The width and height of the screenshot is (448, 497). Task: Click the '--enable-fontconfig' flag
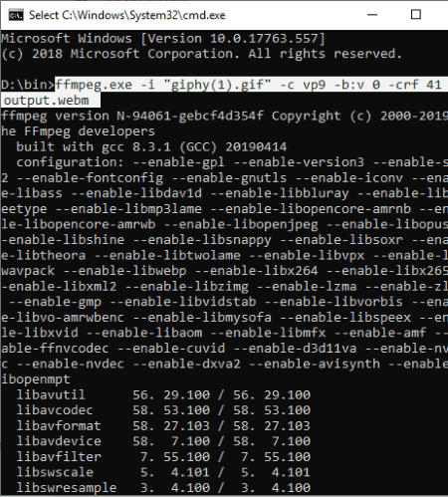[90, 178]
